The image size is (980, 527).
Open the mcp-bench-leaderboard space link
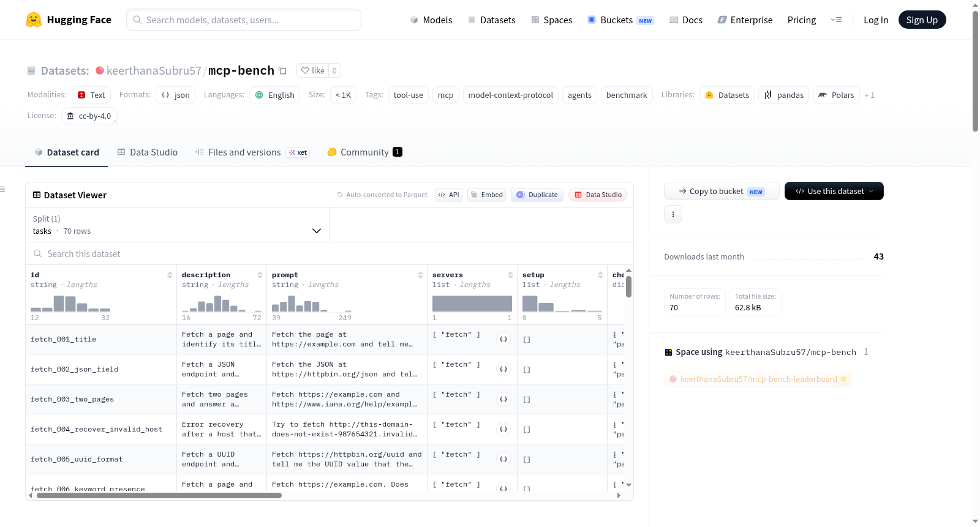[758, 379]
